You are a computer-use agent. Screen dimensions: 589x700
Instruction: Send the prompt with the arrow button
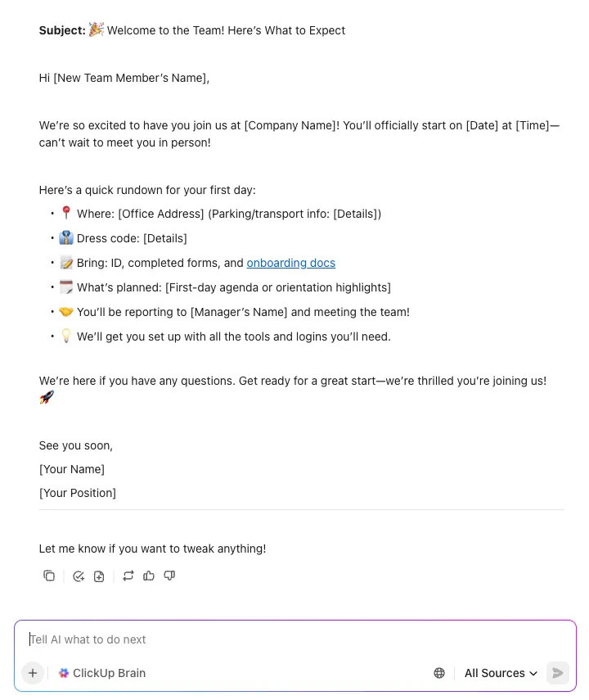558,673
